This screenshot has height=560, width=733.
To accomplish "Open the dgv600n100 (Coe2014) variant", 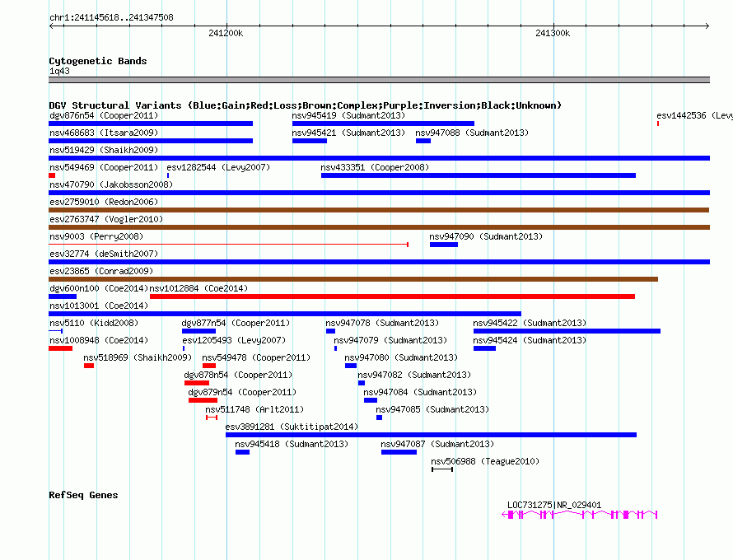I will coord(63,296).
